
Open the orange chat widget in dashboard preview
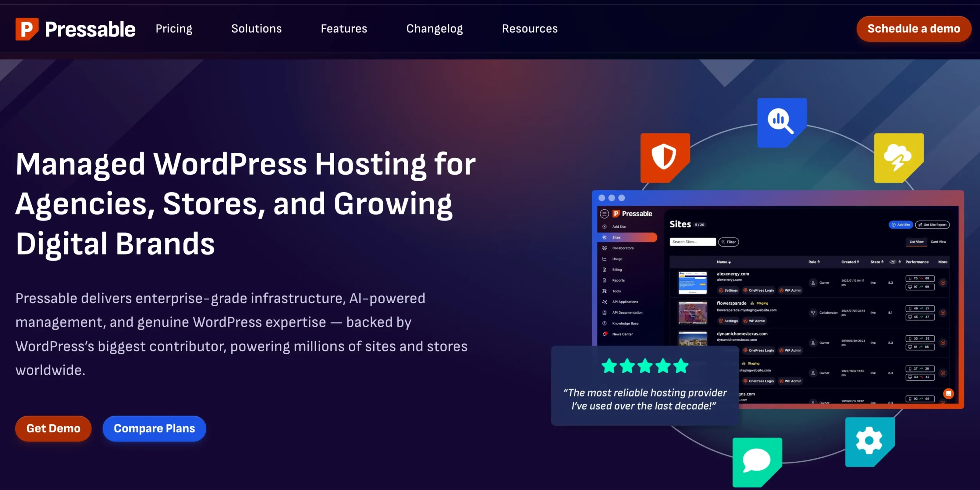coord(949,393)
